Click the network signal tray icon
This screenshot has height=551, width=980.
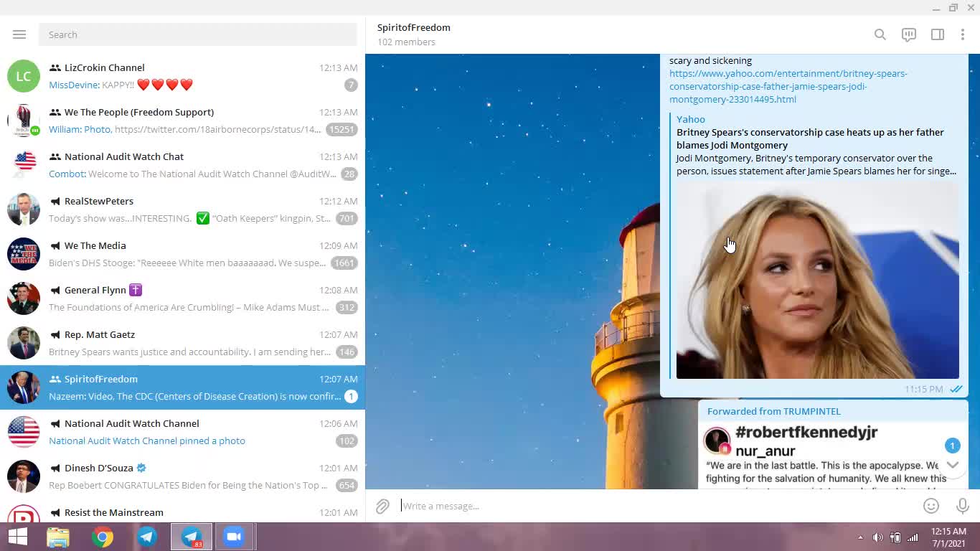point(913,537)
